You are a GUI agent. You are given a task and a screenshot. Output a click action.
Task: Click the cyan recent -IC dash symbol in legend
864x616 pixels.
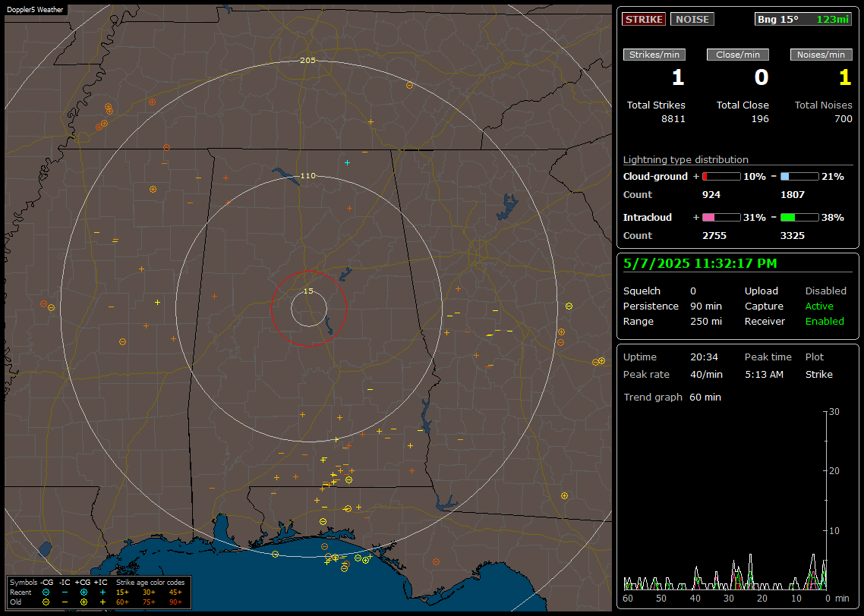tap(65, 592)
